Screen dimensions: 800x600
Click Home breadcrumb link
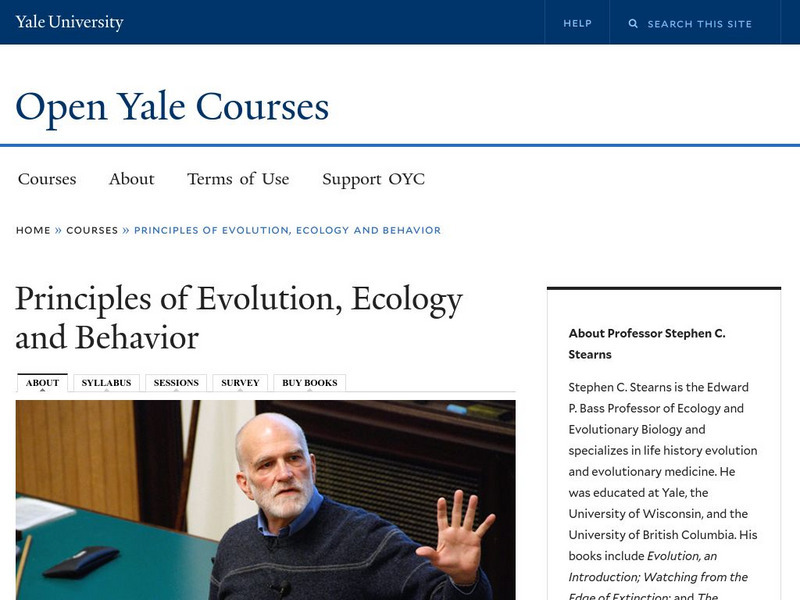coord(33,230)
